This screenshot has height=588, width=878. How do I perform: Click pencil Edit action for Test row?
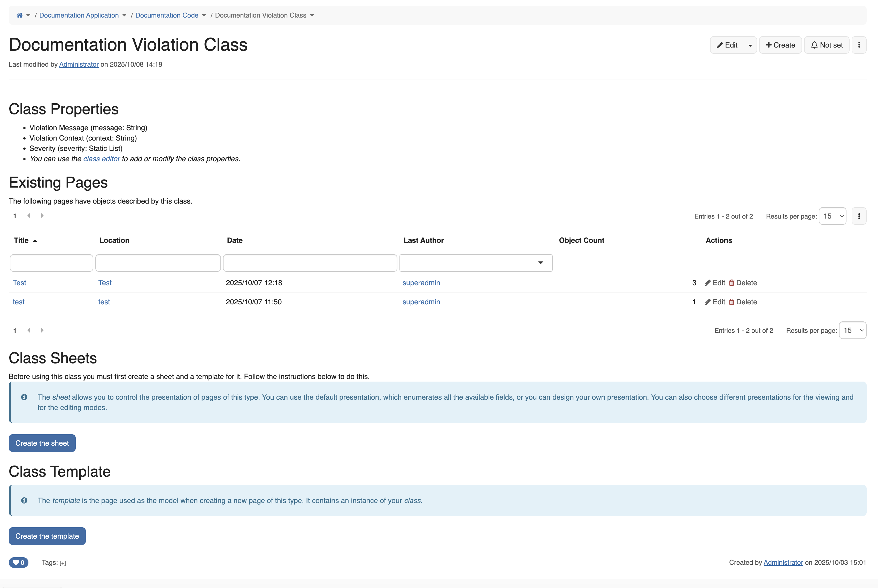click(x=714, y=283)
